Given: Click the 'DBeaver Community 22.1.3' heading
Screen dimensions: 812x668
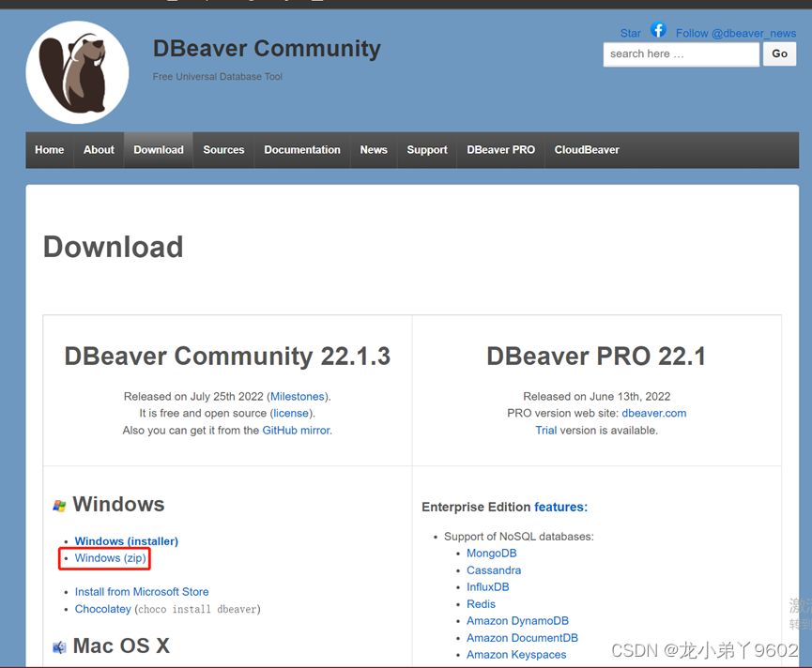Looking at the screenshot, I should [x=227, y=357].
